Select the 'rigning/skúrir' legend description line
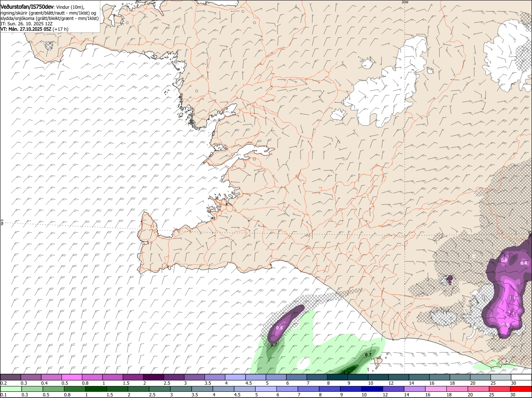 pos(48,13)
